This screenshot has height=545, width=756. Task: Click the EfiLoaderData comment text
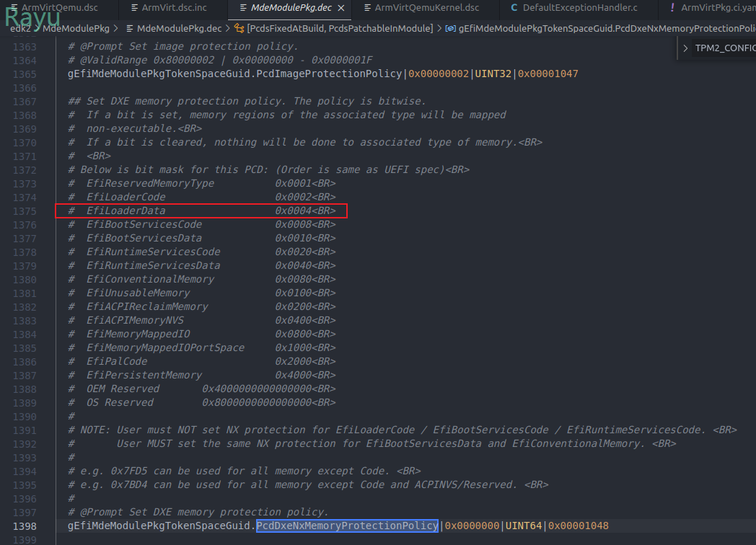pyautogui.click(x=126, y=211)
